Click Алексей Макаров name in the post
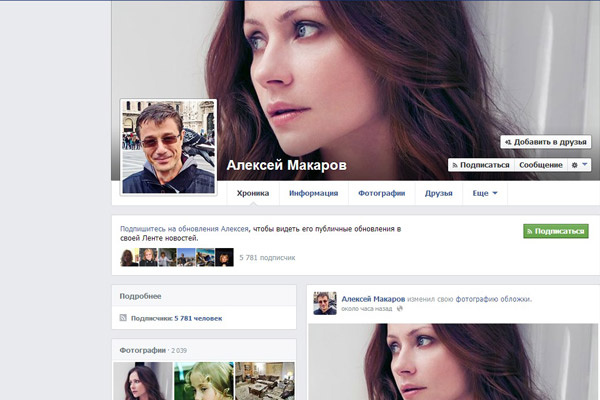The image size is (600, 400). 373,299
